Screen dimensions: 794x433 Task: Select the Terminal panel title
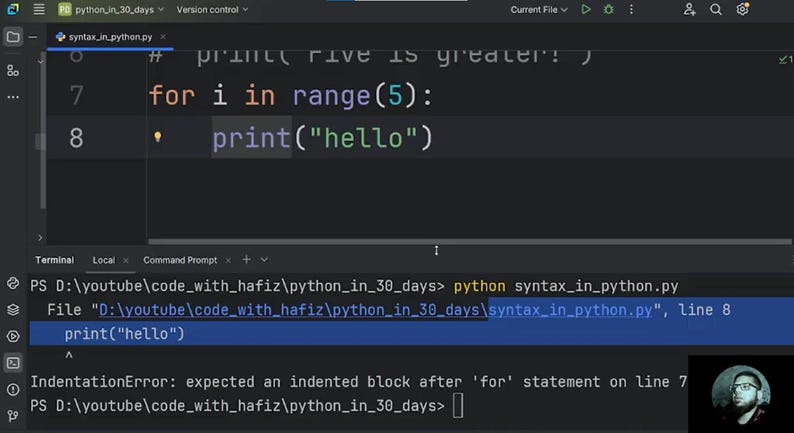(x=54, y=260)
